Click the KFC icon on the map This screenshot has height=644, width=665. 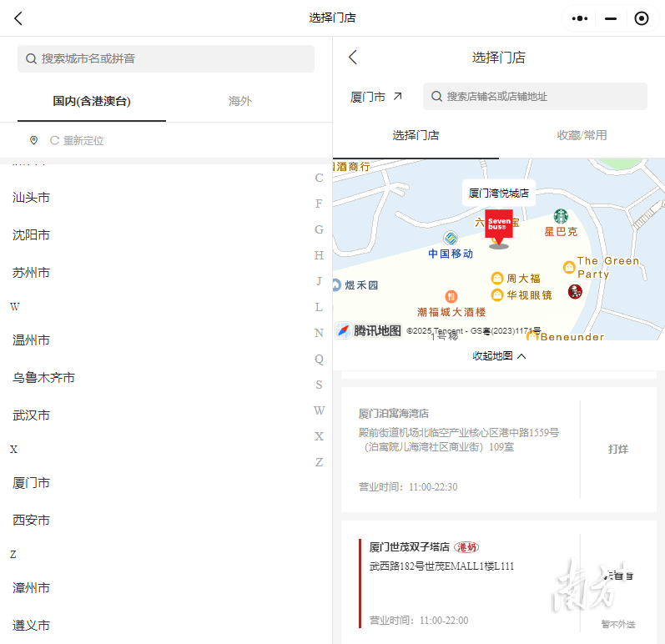click(x=574, y=291)
